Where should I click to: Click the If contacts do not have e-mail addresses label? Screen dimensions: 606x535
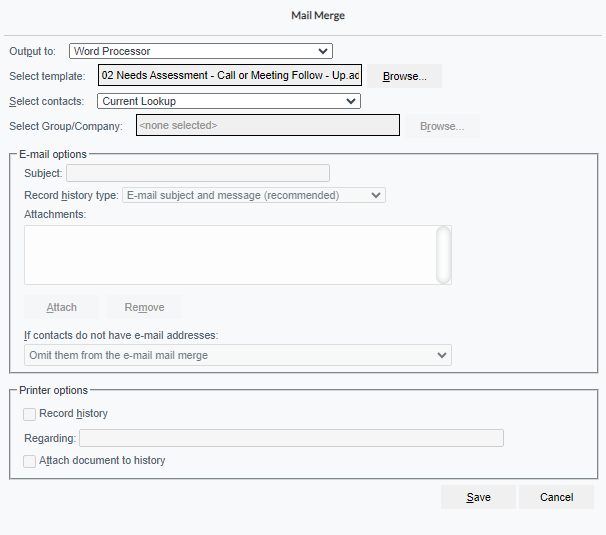(121, 335)
